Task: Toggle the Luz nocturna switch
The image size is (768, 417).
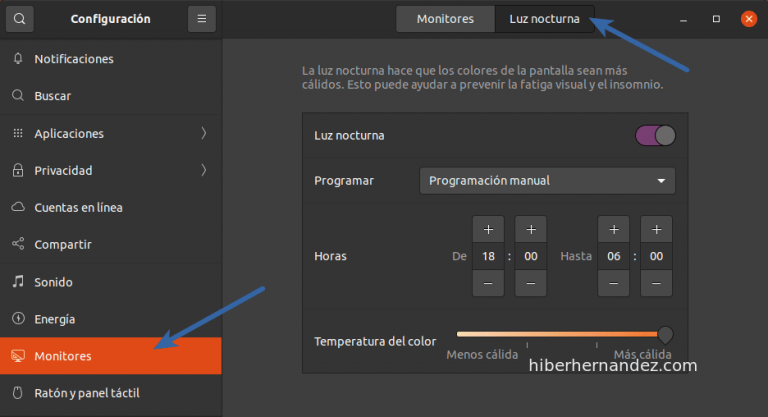Action: point(655,135)
